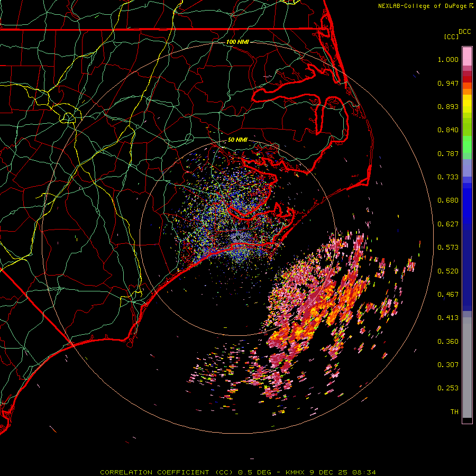This screenshot has width=476, height=476.
Task: Click the DCC label above the color scale
Action: point(464,32)
